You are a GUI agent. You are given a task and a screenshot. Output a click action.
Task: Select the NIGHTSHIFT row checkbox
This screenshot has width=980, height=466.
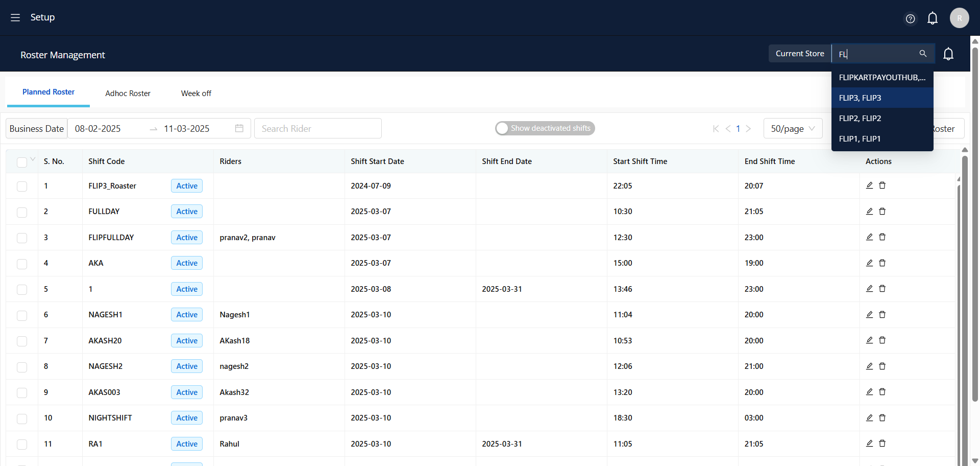pos(21,418)
